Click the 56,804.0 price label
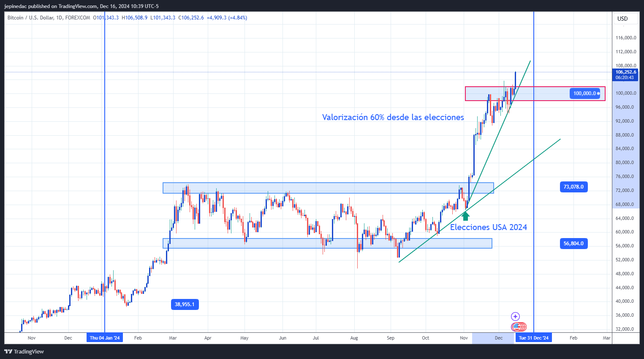Image resolution: width=644 pixels, height=359 pixels. coord(573,244)
